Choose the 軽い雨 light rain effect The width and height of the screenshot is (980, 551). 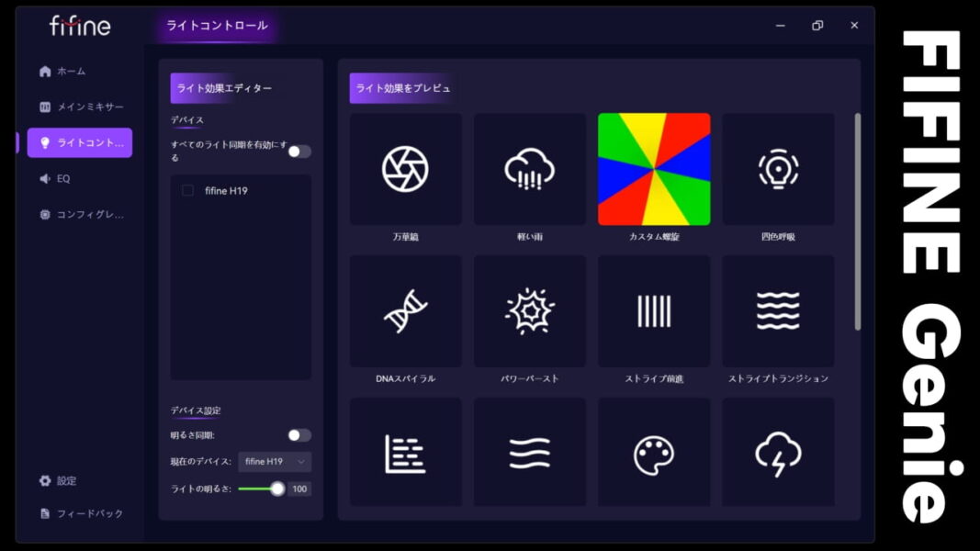click(x=530, y=169)
